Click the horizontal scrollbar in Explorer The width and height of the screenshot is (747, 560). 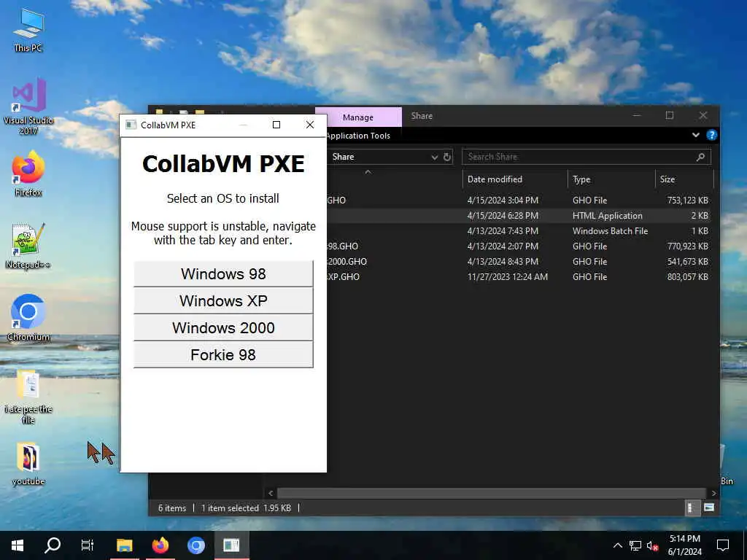[491, 493]
